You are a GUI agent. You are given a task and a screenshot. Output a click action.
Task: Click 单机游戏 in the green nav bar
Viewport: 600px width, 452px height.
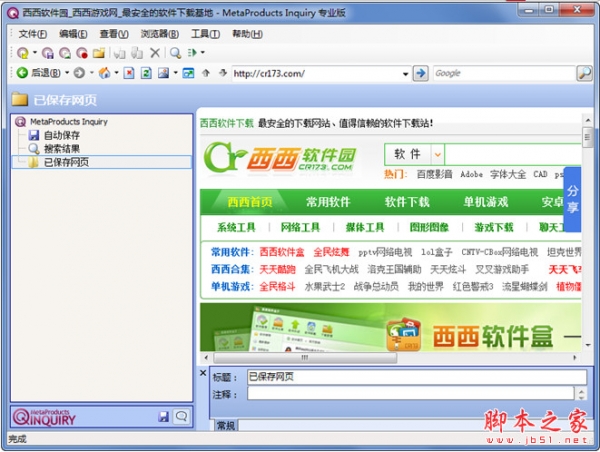pos(486,202)
